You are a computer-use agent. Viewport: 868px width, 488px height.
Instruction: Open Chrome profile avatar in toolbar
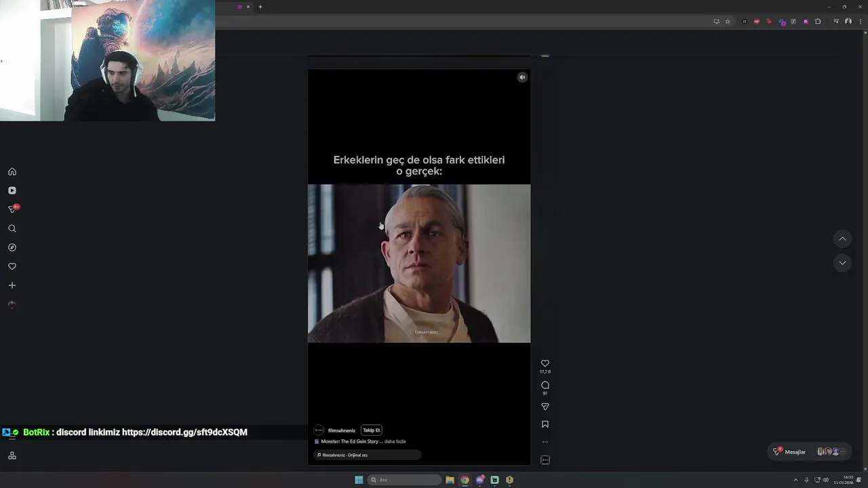coord(848,22)
